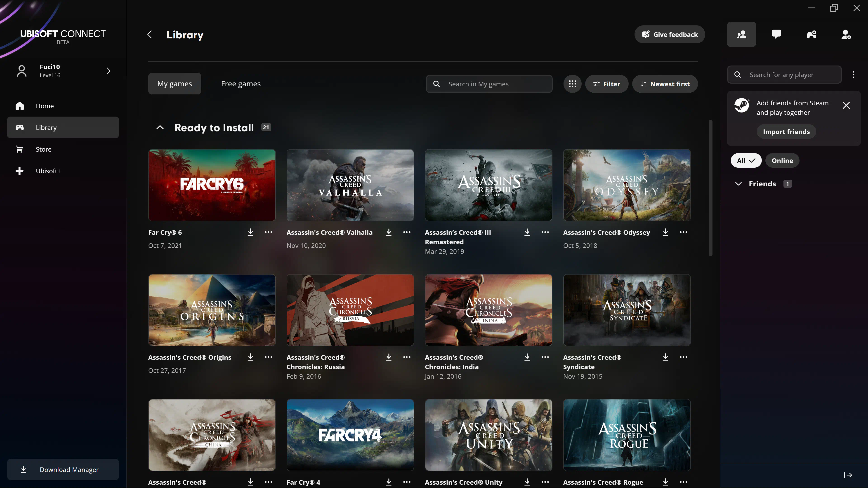This screenshot has height=488, width=868.
Task: Switch to grid view layout icon
Action: pyautogui.click(x=572, y=84)
